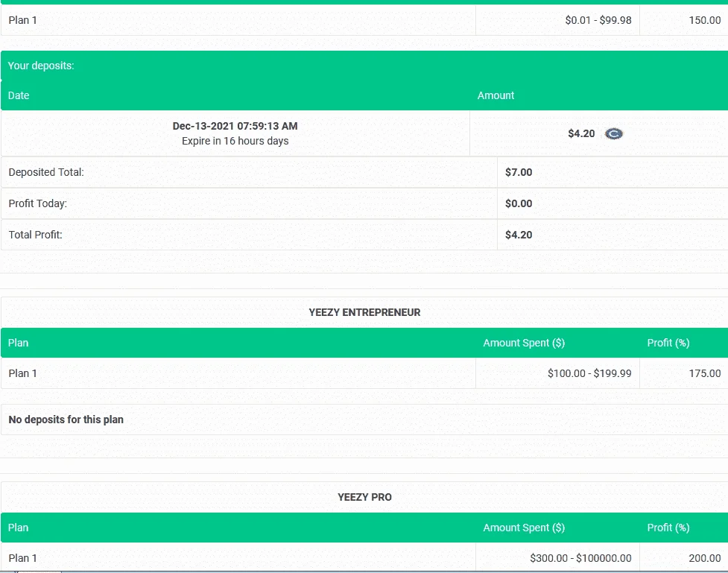Click Plan 1 in the YEEZY ENTREPRENEUR table
Viewport: 728px width, 573px height.
(23, 373)
